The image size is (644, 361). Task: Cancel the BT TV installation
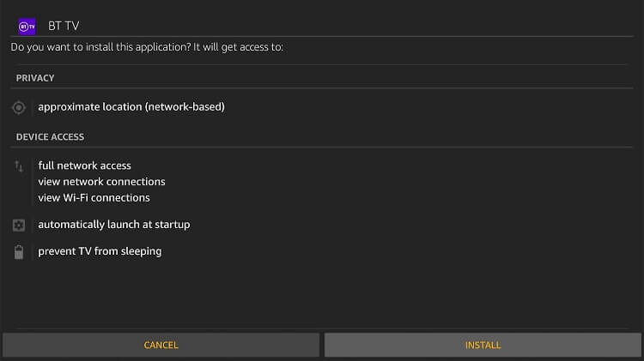(161, 345)
